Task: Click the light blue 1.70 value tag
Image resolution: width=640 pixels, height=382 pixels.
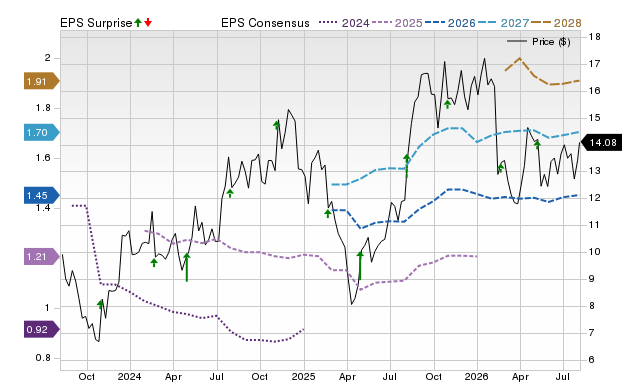Action: click(x=42, y=132)
